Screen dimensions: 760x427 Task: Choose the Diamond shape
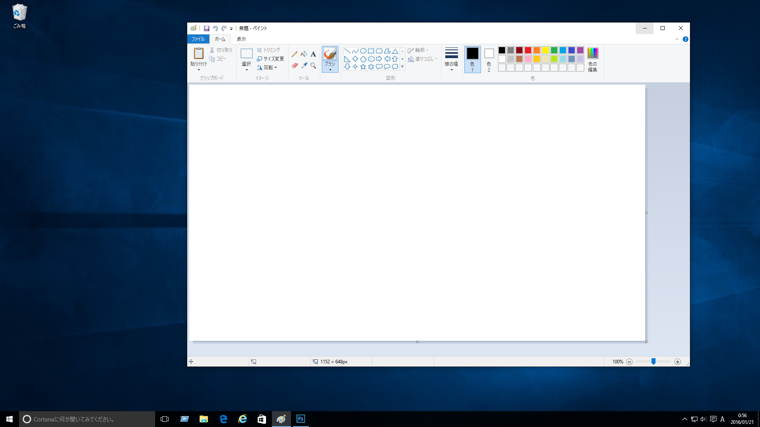point(355,59)
